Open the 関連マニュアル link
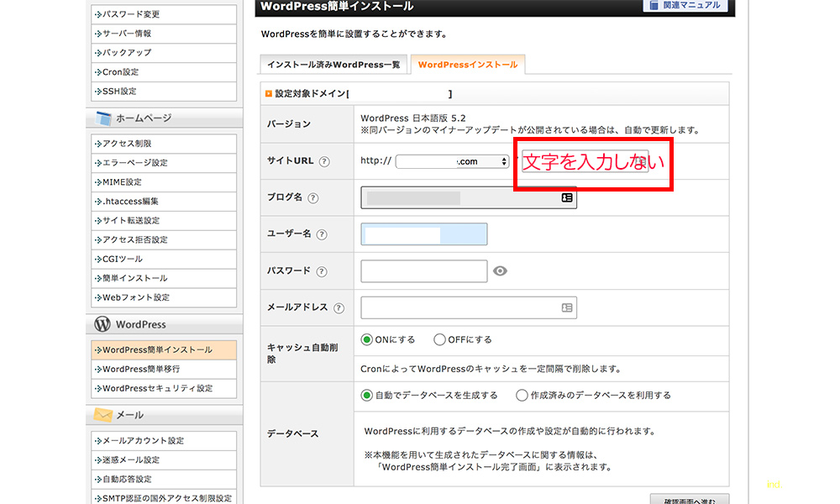Image resolution: width=840 pixels, height=504 pixels. (685, 5)
